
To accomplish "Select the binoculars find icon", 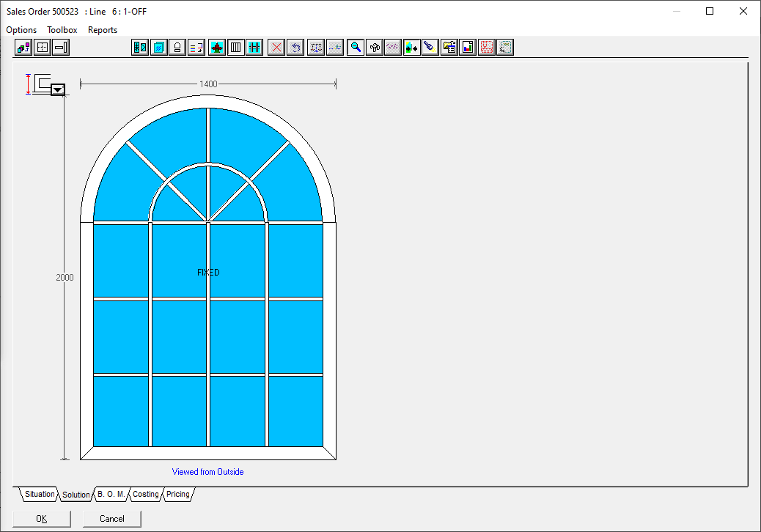I will pyautogui.click(x=375, y=48).
